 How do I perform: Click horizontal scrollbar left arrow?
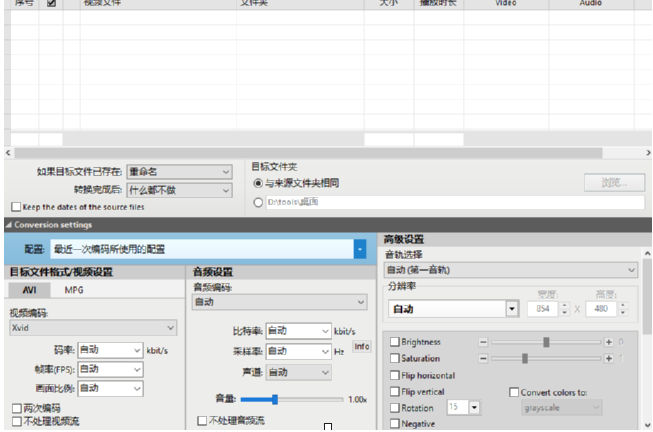[8, 153]
